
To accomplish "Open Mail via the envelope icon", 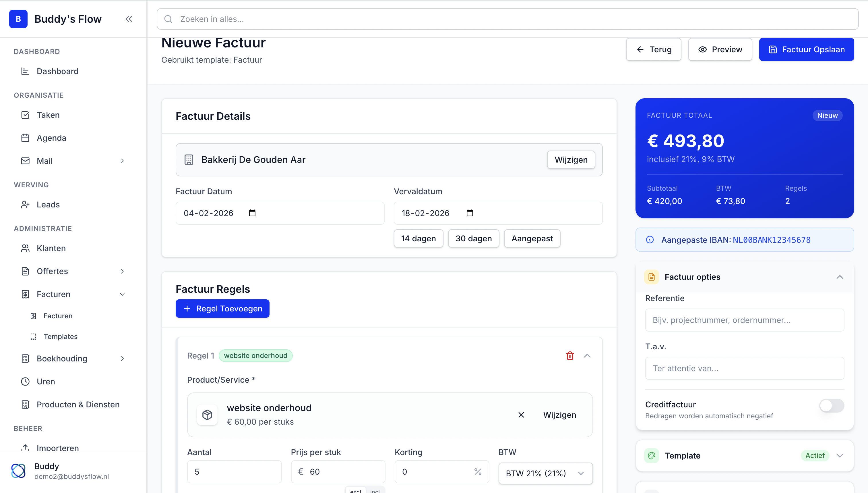I will pyautogui.click(x=25, y=161).
